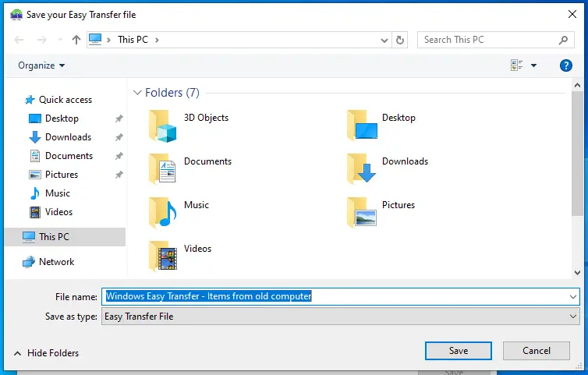
Task: Click the file list scrollbar up arrow
Action: (577, 86)
